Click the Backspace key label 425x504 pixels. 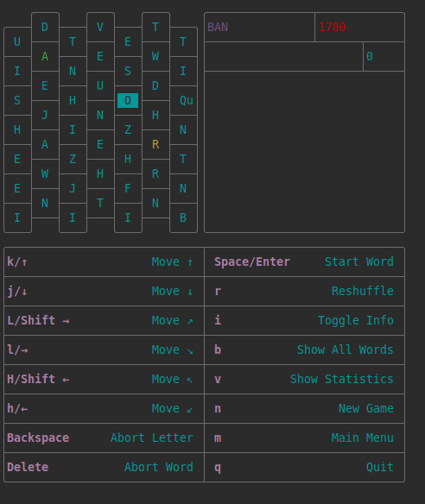coord(38,438)
